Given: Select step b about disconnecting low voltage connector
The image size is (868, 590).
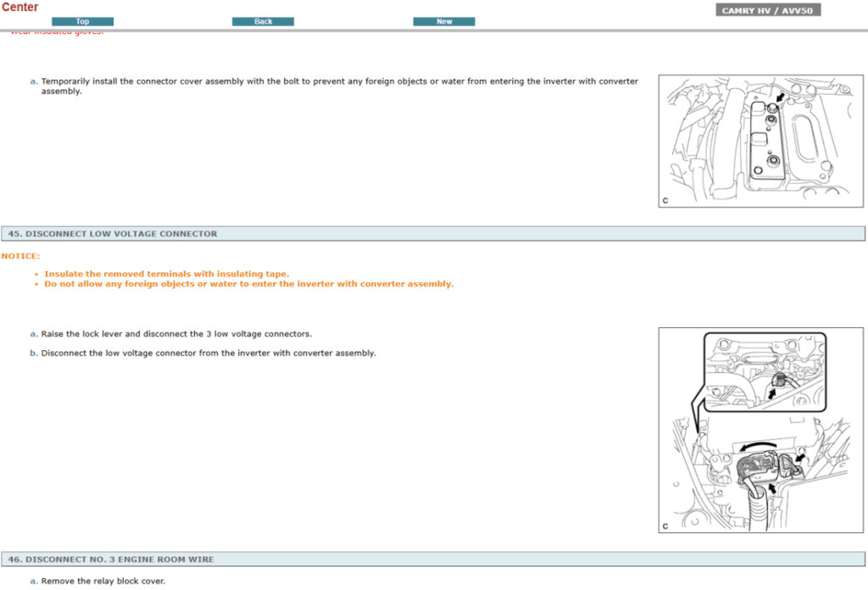Looking at the screenshot, I should tap(208, 353).
